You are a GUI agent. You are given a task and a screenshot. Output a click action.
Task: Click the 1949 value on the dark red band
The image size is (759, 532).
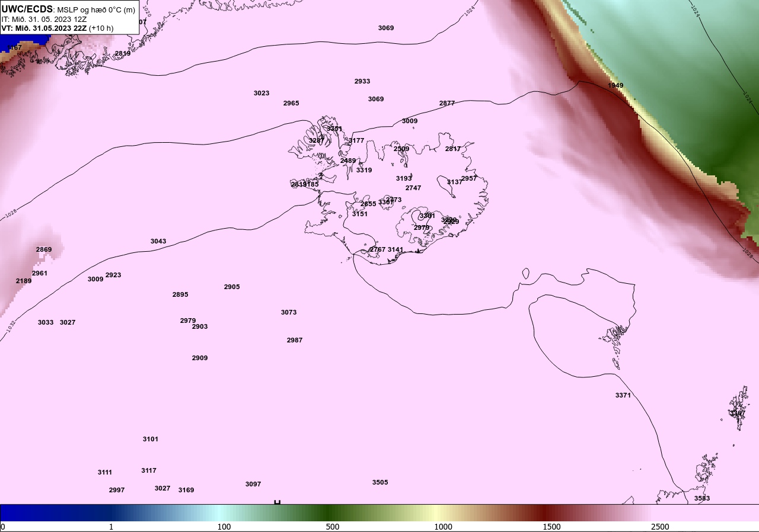pyautogui.click(x=616, y=85)
